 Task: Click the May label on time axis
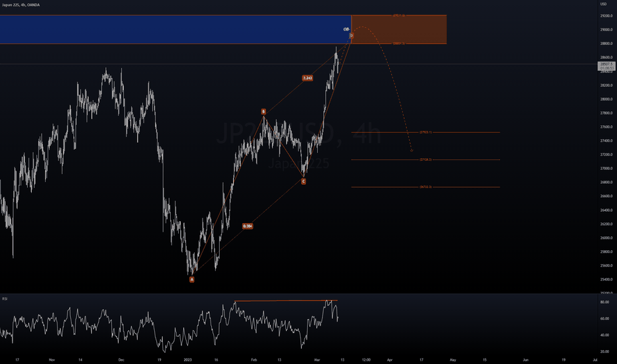453,359
